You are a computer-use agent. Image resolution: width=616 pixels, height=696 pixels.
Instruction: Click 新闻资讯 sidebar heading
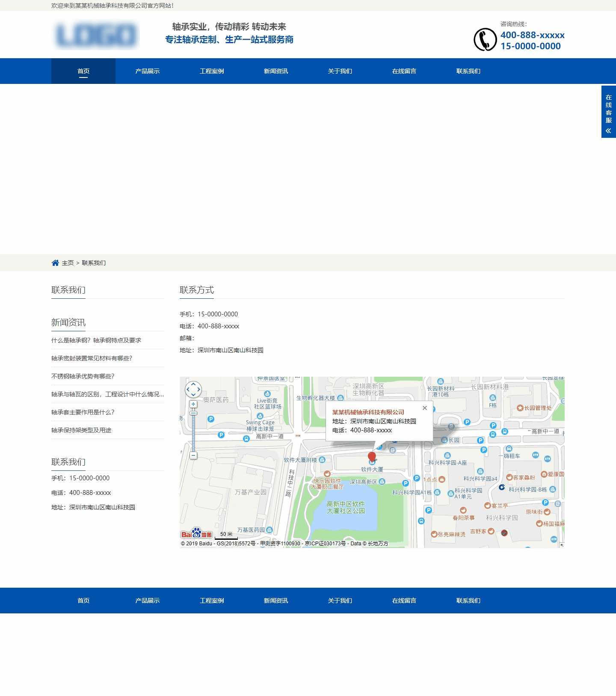(x=68, y=322)
